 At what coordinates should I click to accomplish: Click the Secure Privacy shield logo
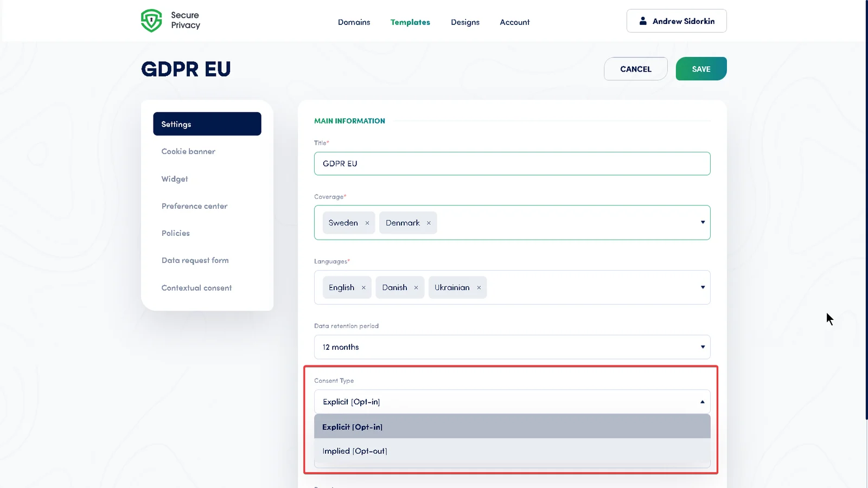[152, 20]
